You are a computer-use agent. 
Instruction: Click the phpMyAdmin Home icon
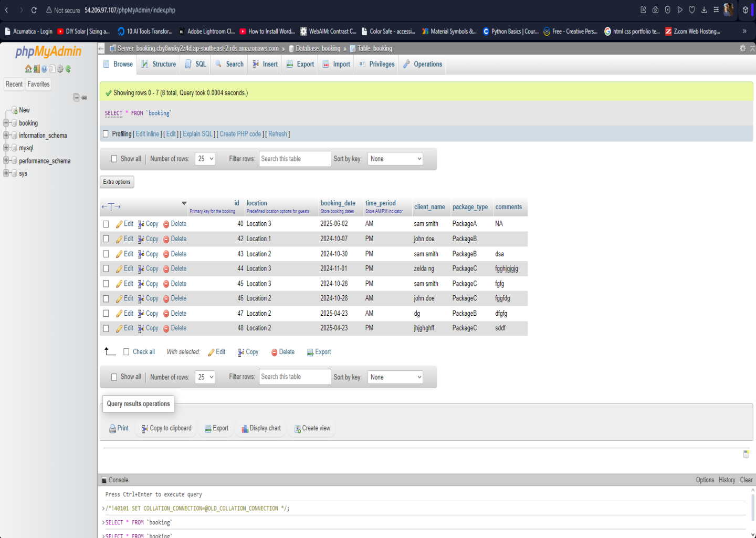point(28,69)
